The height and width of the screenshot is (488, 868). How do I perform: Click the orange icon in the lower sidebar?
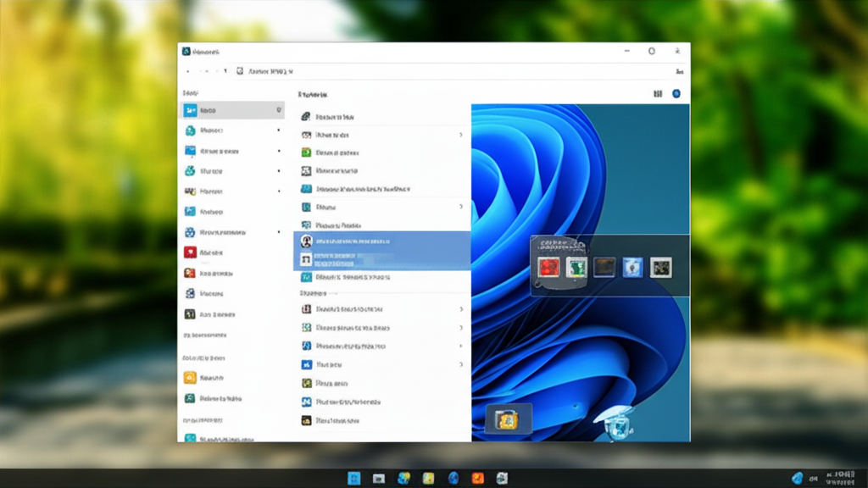[191, 378]
